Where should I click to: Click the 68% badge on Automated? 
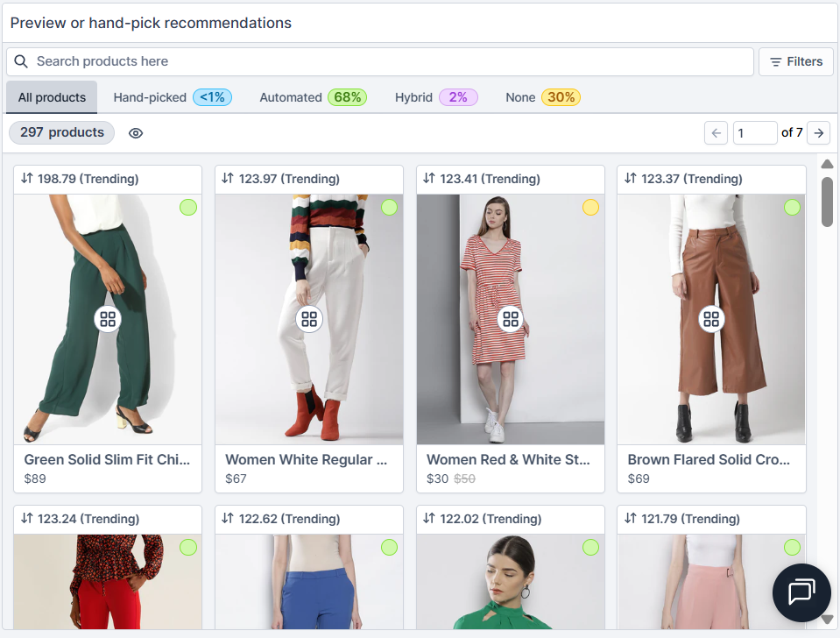click(x=347, y=97)
